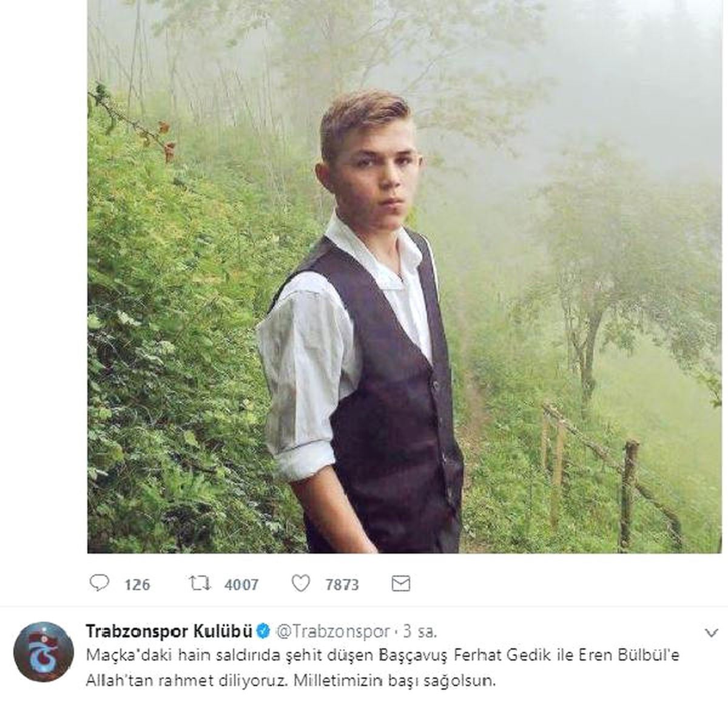728x703 pixels.
Task: Open the Trabzonspor Kulübü profile name
Action: (169, 631)
